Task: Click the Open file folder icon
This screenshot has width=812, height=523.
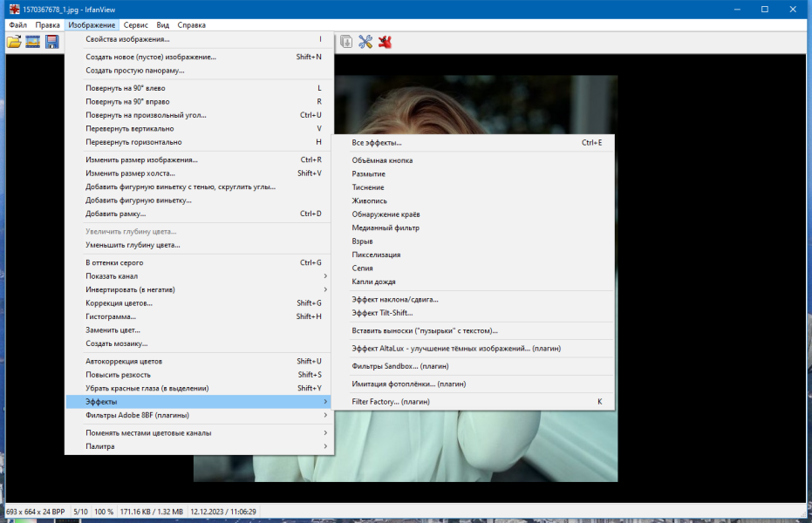Action: [x=14, y=42]
